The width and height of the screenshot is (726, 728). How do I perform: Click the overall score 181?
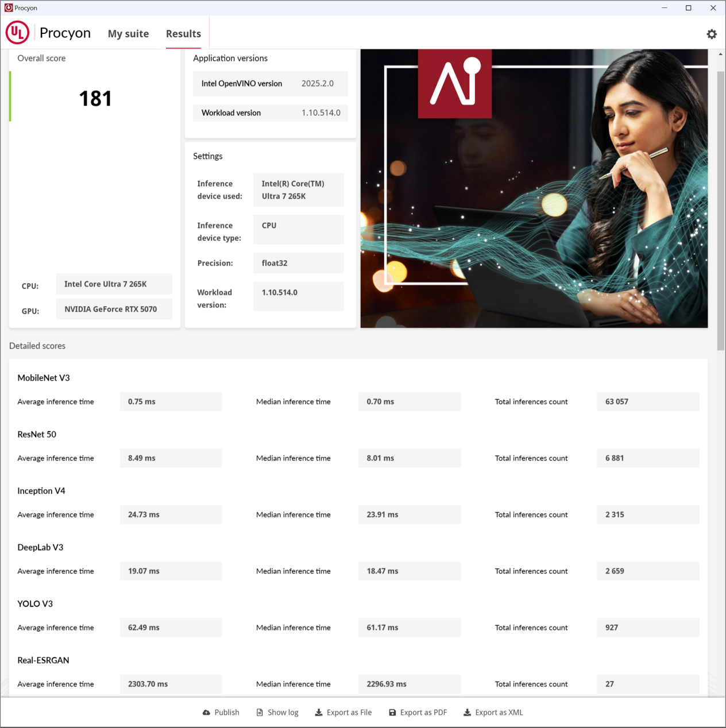(x=95, y=99)
